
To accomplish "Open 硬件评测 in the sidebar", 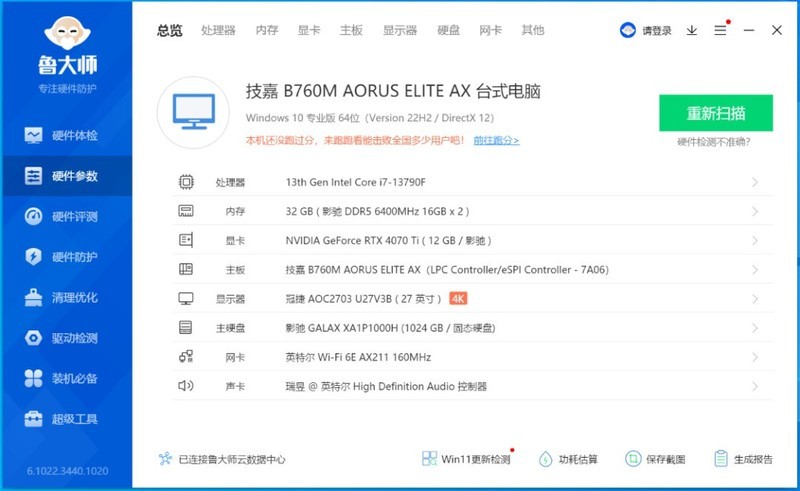I will coord(66,216).
